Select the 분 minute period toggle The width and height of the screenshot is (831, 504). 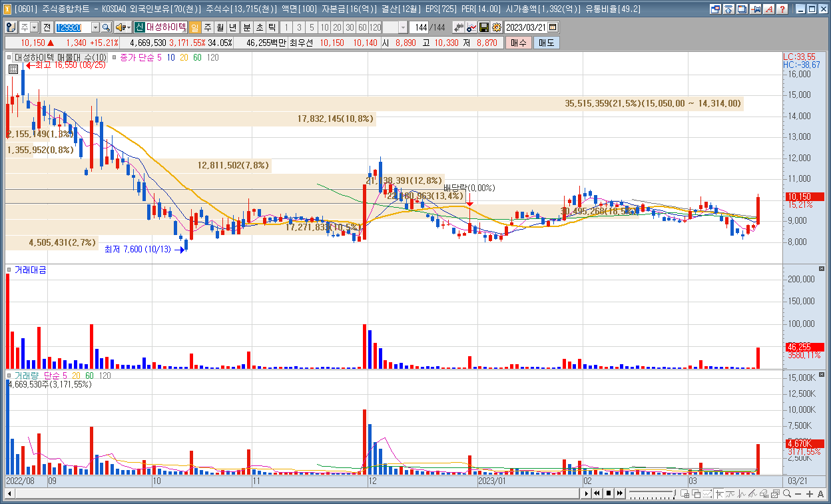coord(246,27)
